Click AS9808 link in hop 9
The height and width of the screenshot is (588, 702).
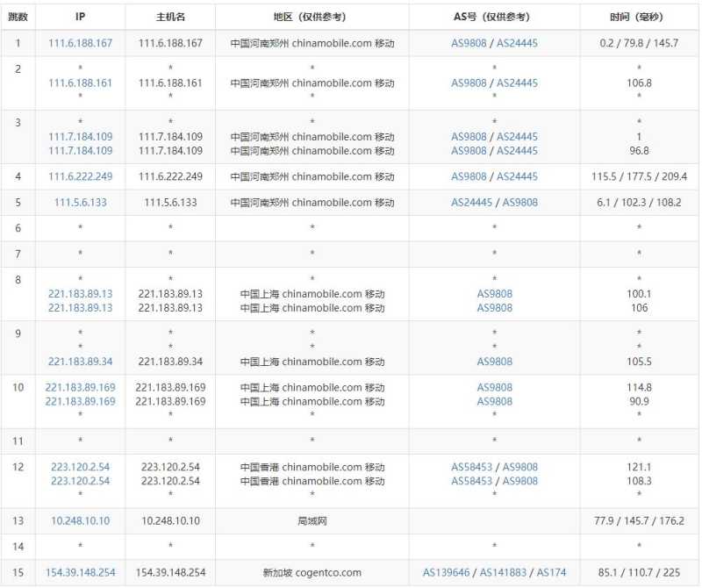494,362
